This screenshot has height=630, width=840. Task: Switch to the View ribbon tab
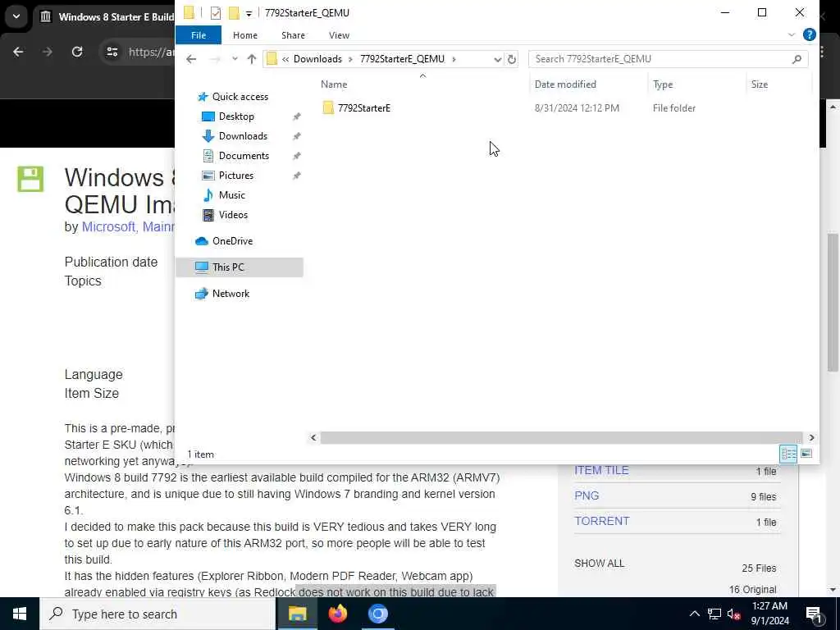339,35
